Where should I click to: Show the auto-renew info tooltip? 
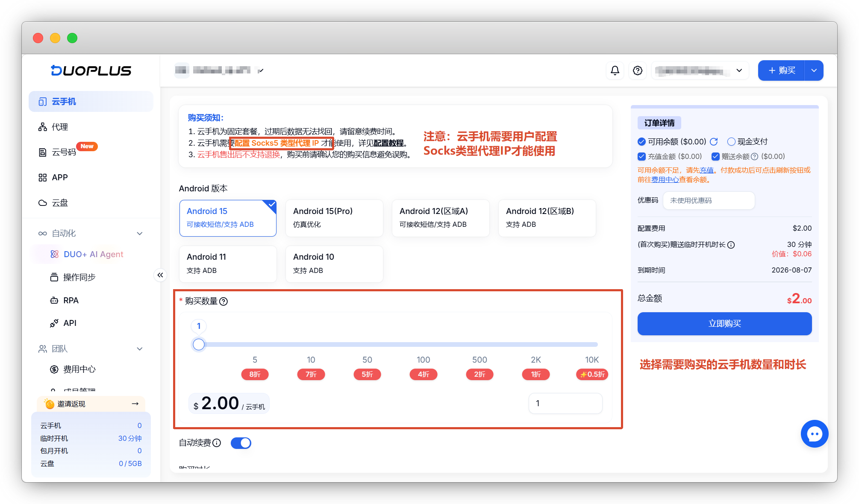tap(217, 443)
